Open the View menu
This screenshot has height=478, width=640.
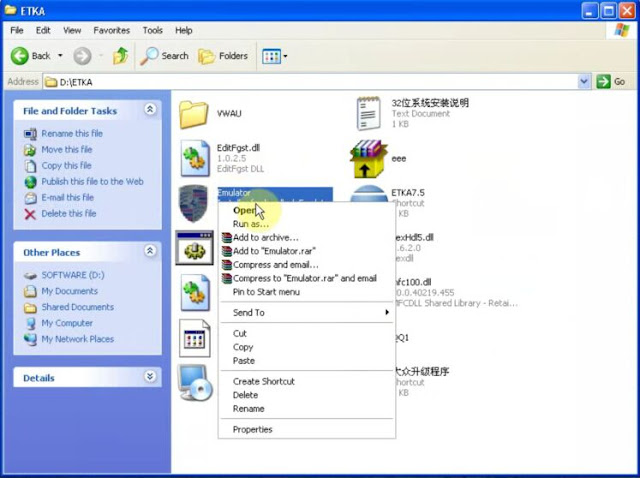[x=72, y=31]
